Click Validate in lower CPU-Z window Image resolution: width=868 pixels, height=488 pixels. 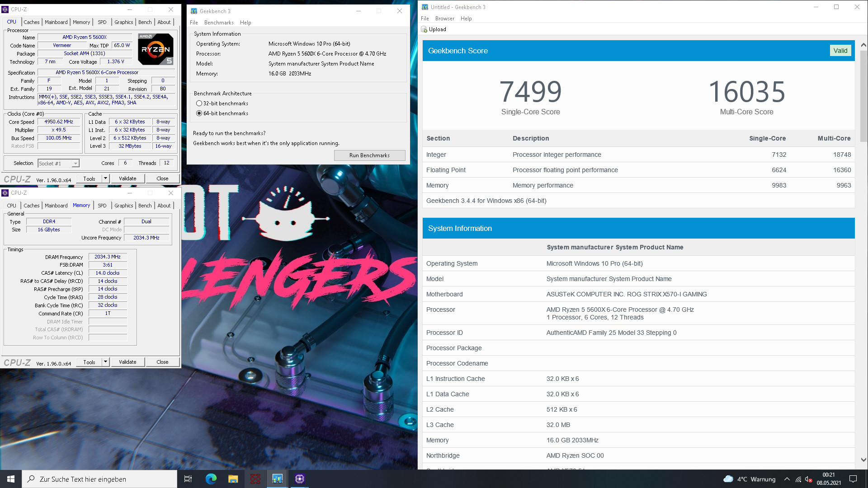click(x=127, y=362)
